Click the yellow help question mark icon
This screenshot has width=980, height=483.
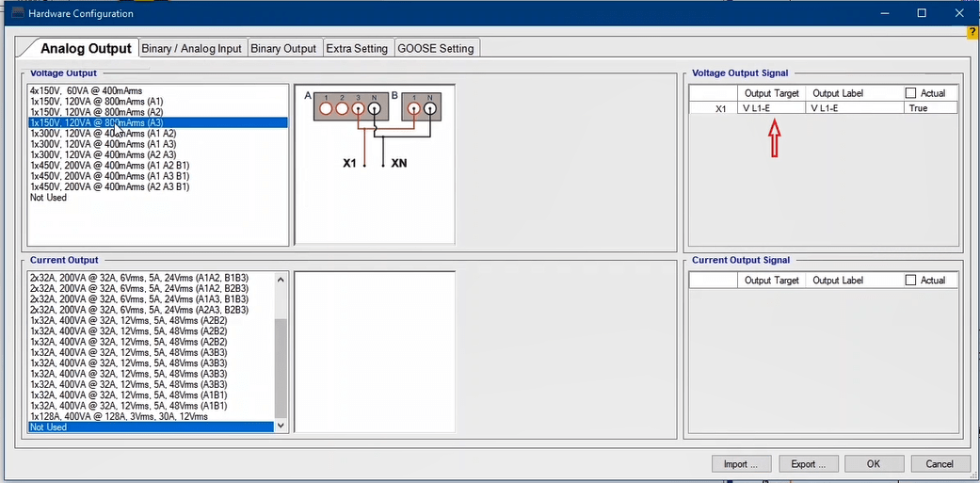pos(972,33)
